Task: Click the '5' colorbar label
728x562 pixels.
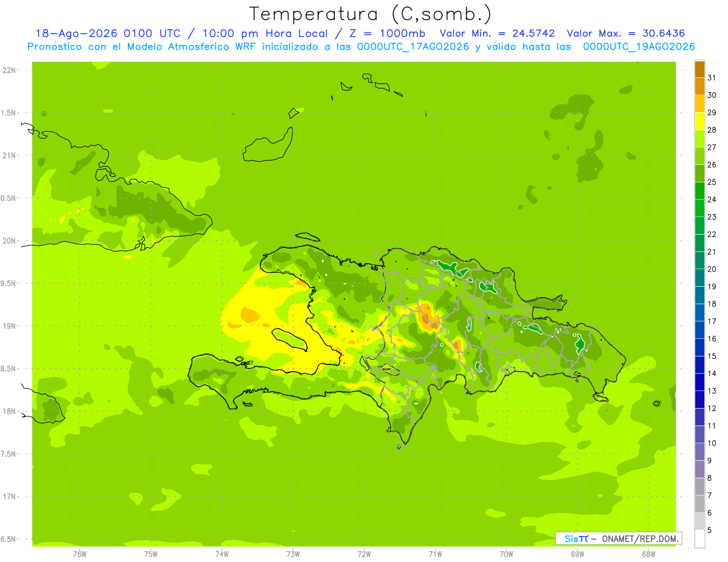Action: [710, 530]
